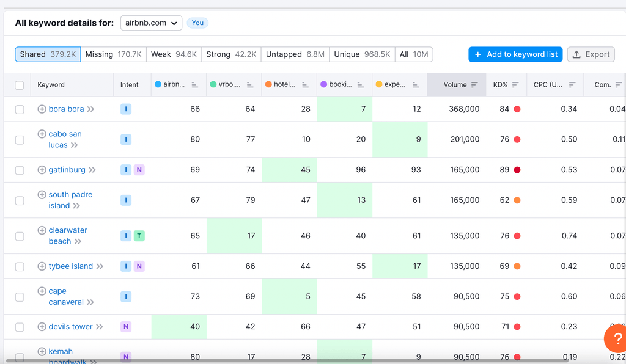The height and width of the screenshot is (364, 626).
Task: Select the gatlinburg row checkbox
Action: pyautogui.click(x=19, y=170)
